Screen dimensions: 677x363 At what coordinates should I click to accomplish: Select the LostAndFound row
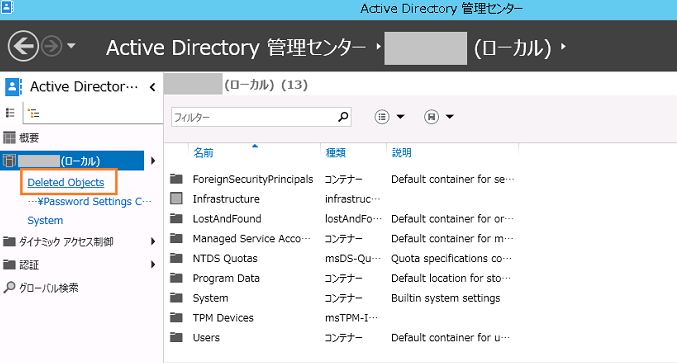(x=342, y=219)
